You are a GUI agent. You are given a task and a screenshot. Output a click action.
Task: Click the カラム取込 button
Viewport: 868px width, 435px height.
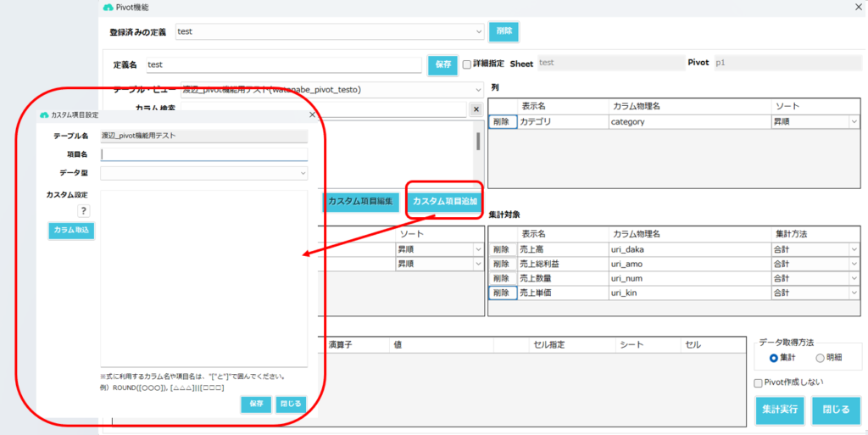[71, 231]
